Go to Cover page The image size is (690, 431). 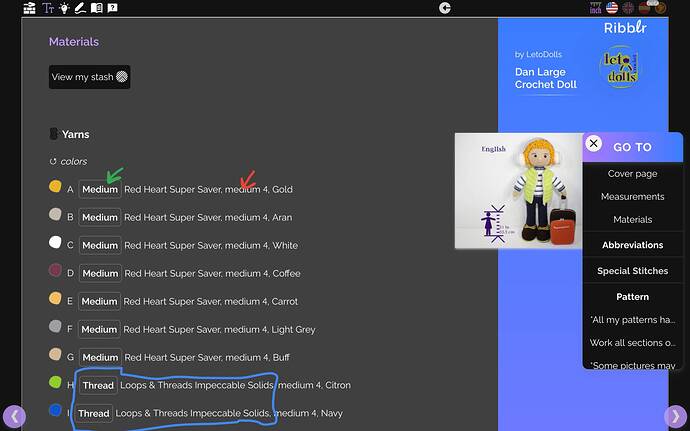point(632,173)
